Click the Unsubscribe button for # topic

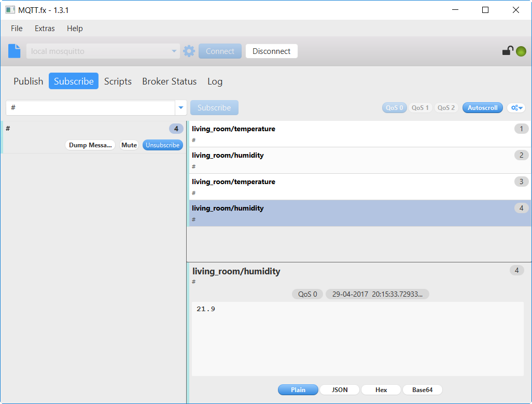[x=162, y=145]
